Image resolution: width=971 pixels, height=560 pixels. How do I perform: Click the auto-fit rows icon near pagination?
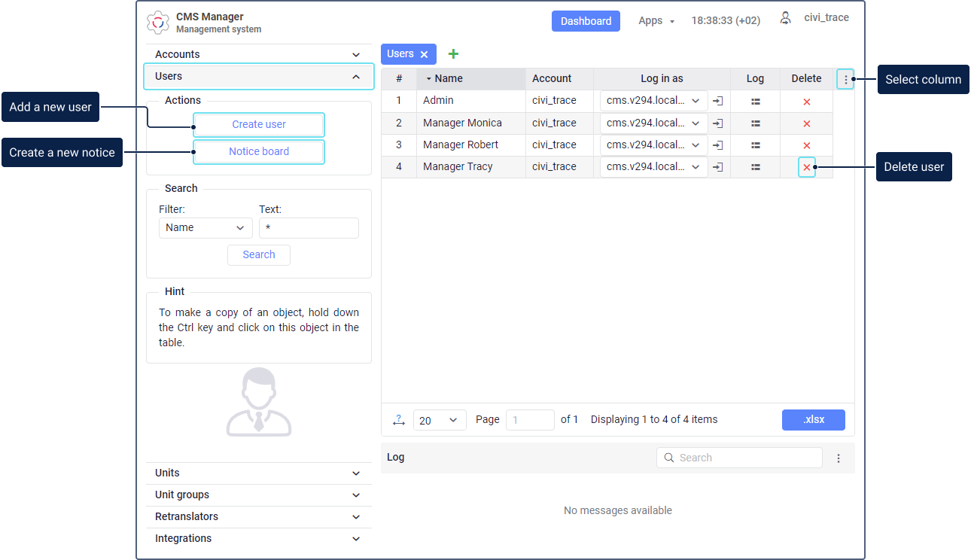[399, 420]
